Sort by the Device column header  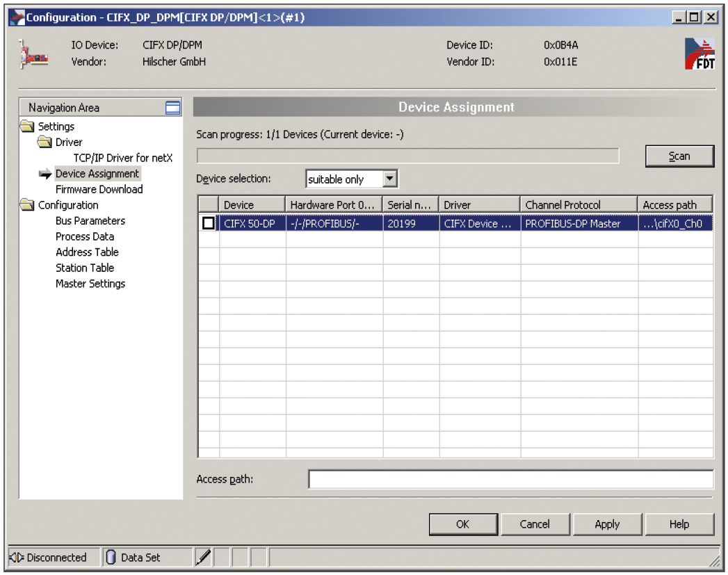point(252,204)
